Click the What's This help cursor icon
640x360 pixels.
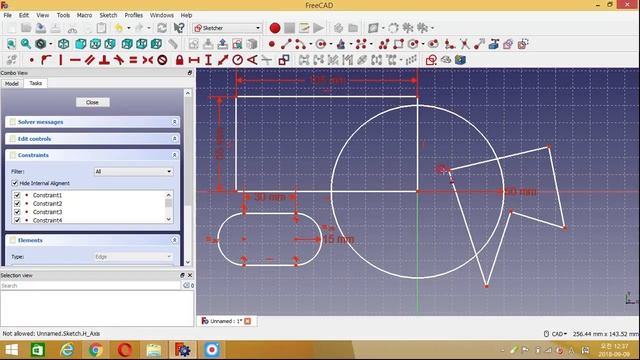click(x=179, y=28)
